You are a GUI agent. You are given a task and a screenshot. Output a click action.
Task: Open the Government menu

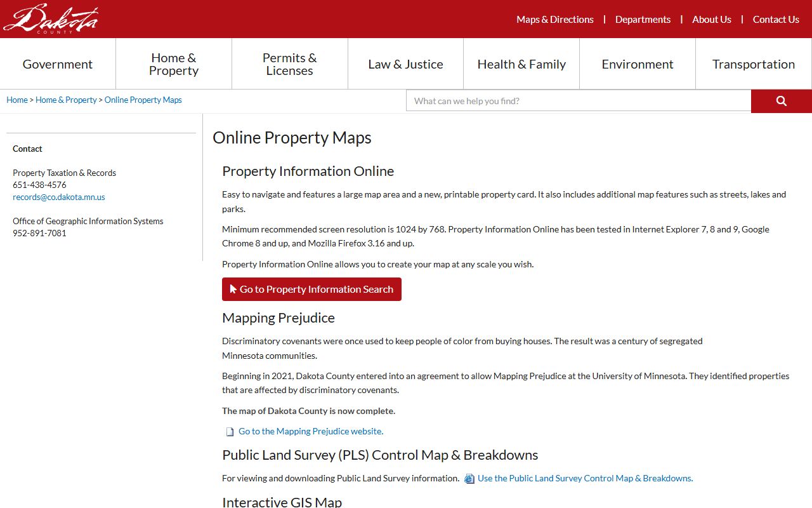pyautogui.click(x=58, y=64)
